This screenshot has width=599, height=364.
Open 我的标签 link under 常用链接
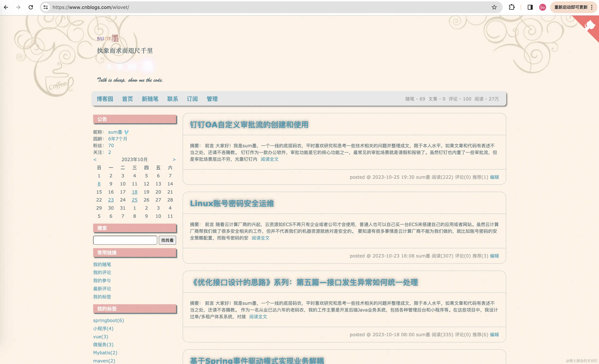point(102,297)
